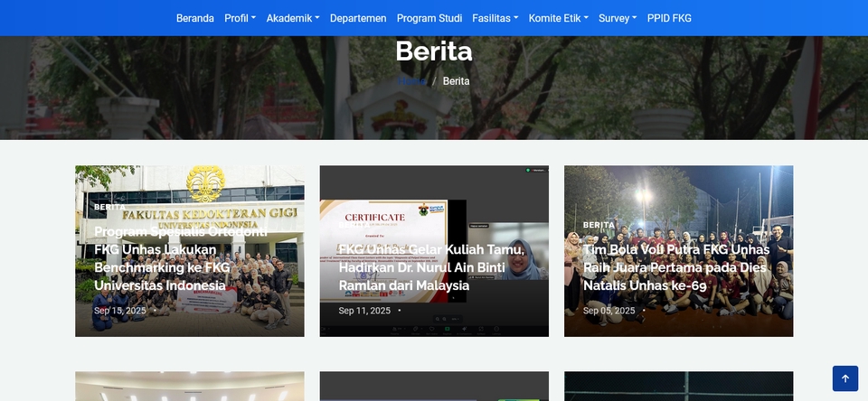This screenshot has width=868, height=401.
Task: Click the Berita breadcrumb text
Action: pyautogui.click(x=456, y=81)
